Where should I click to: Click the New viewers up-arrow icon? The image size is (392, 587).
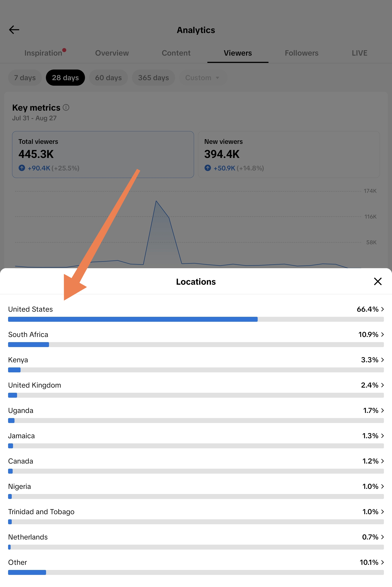point(208,168)
